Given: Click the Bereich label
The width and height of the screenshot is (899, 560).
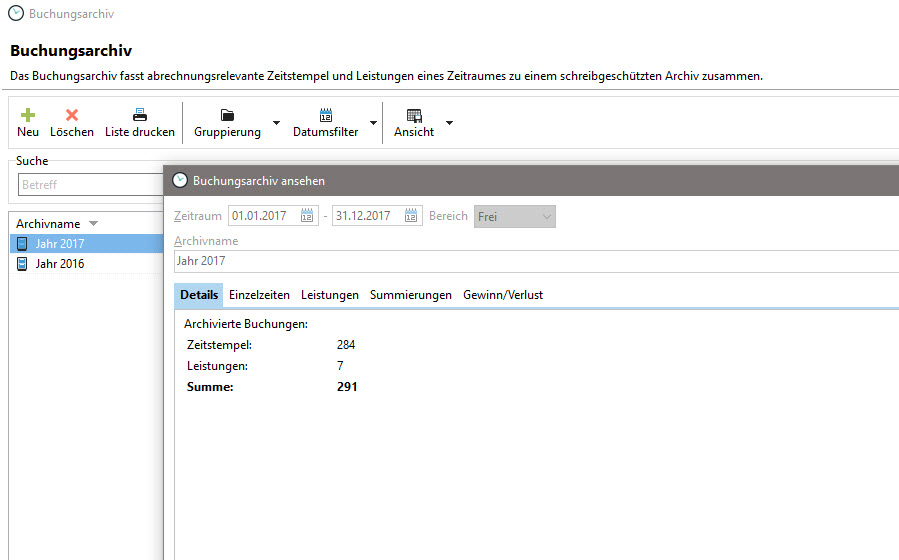Looking at the screenshot, I should coord(448,216).
